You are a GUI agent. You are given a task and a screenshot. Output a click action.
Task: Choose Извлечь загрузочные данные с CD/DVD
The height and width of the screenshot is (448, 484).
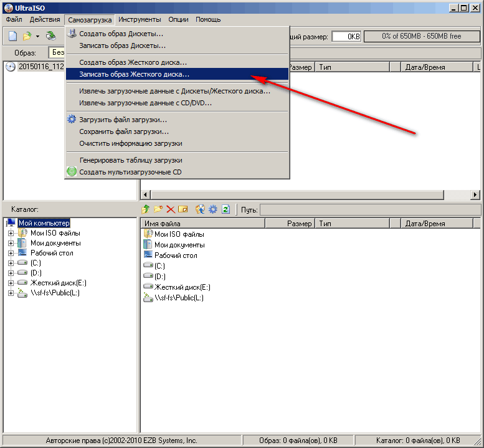[177, 103]
